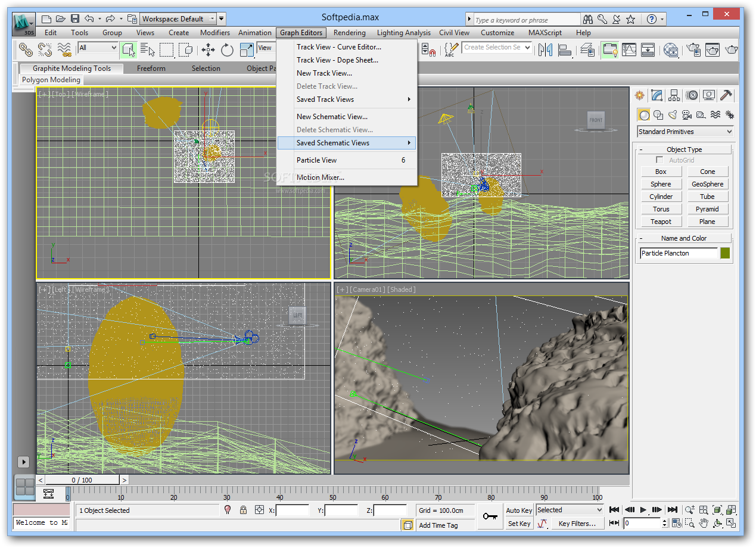This screenshot has width=756, height=548.
Task: Click the Unlink Selection icon
Action: click(x=45, y=49)
